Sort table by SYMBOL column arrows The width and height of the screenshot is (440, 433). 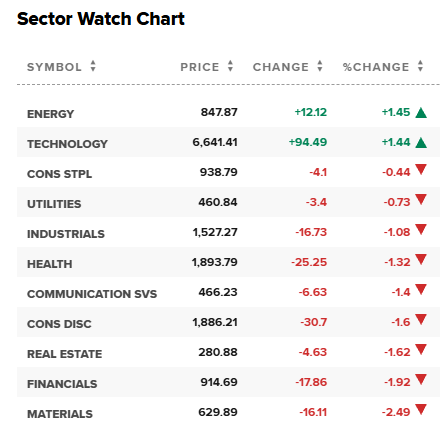click(x=93, y=66)
